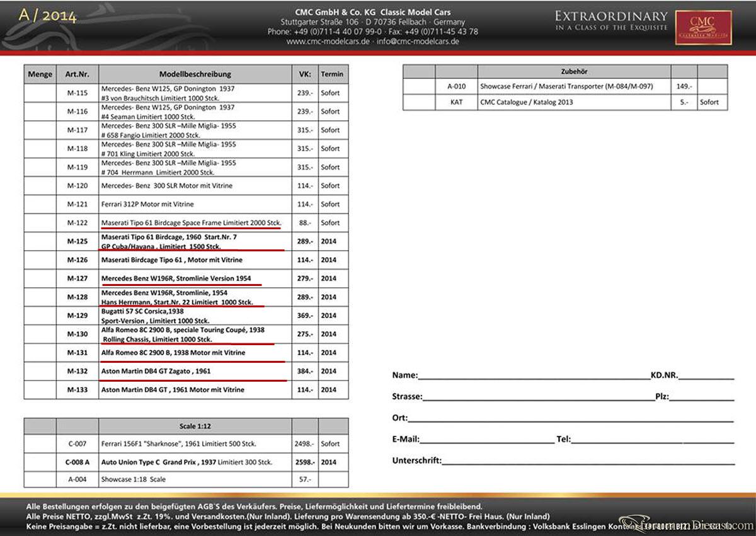
Task: Click Showcase Ferrari / Maserati Transporter description
Action: point(566,86)
